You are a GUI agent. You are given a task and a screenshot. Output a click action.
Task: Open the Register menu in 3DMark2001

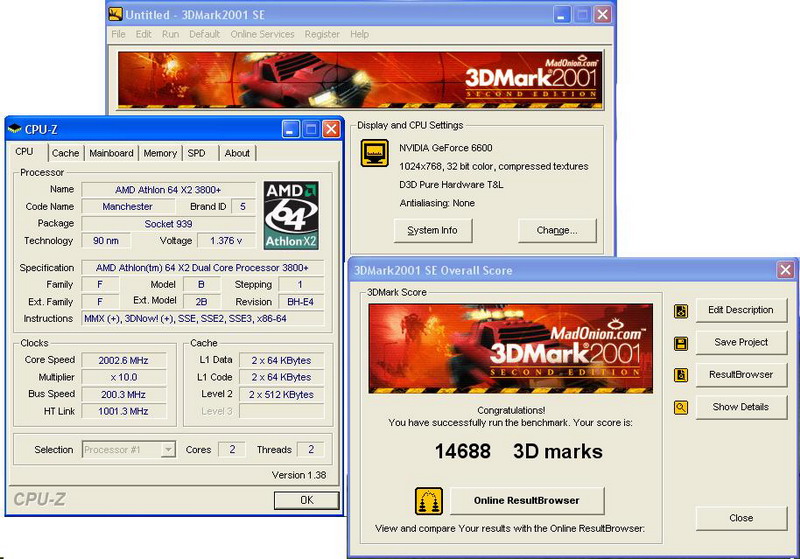(322, 34)
